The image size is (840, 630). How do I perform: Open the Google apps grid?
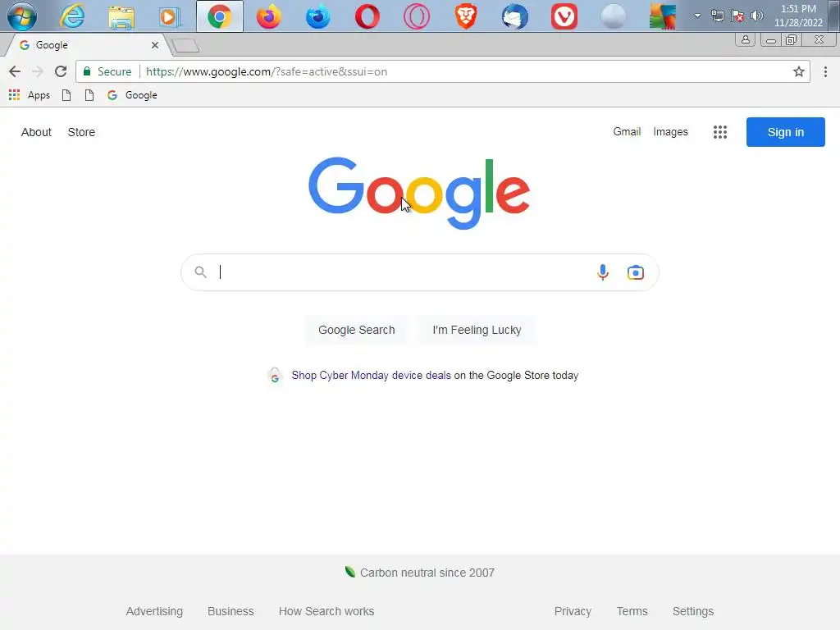720,132
